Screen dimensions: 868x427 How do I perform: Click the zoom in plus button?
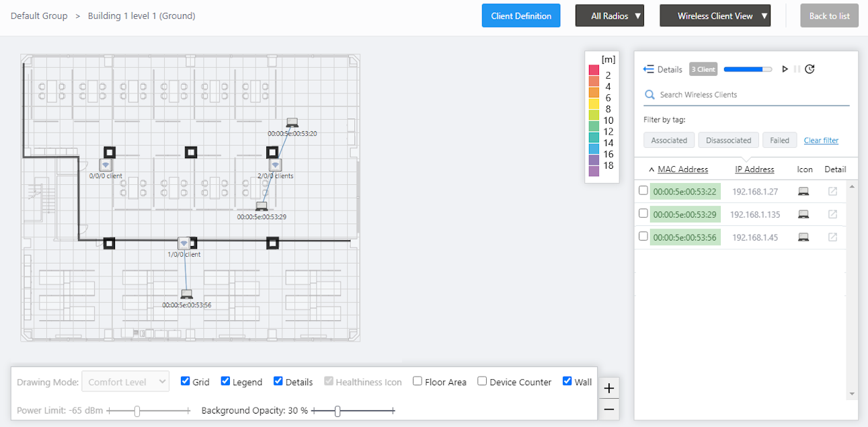coord(609,388)
